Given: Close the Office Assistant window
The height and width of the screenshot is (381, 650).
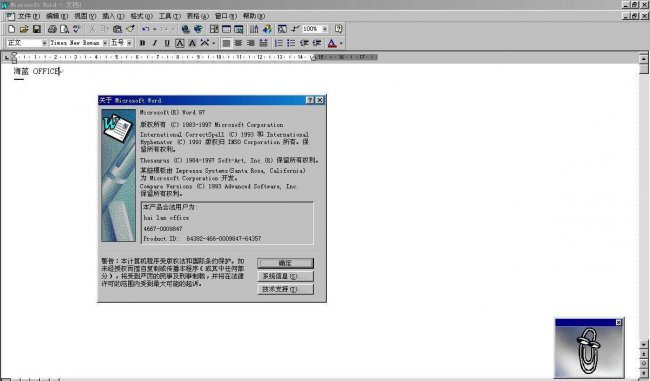Looking at the screenshot, I should (x=618, y=323).
